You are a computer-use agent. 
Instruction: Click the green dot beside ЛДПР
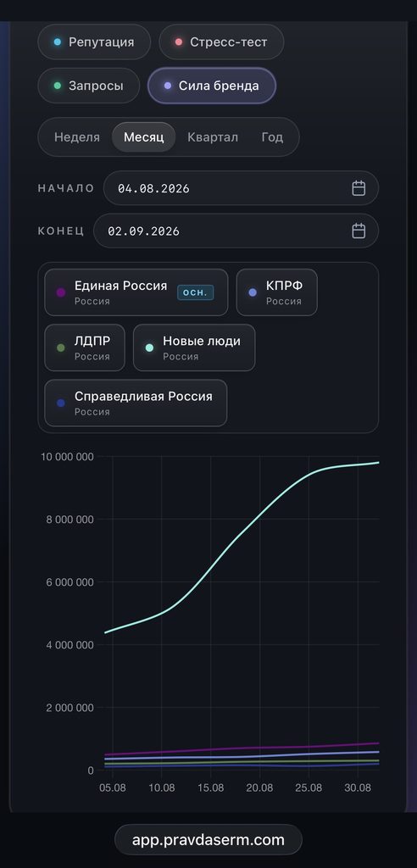click(61, 348)
